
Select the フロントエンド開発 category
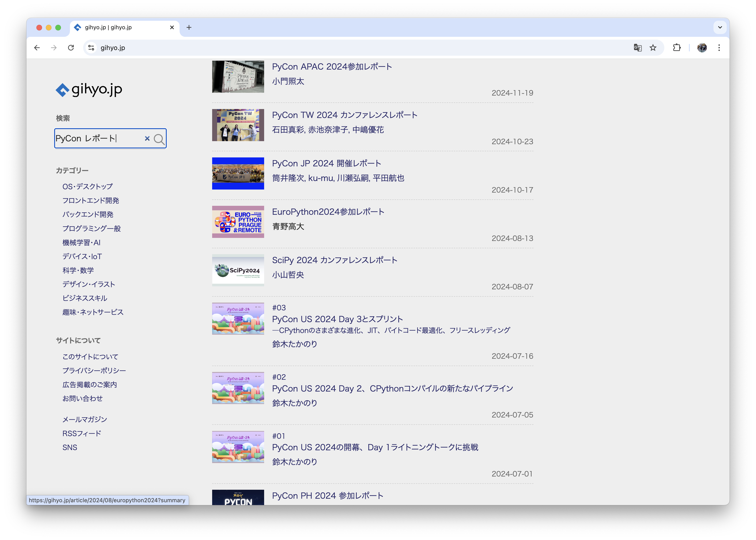(90, 201)
